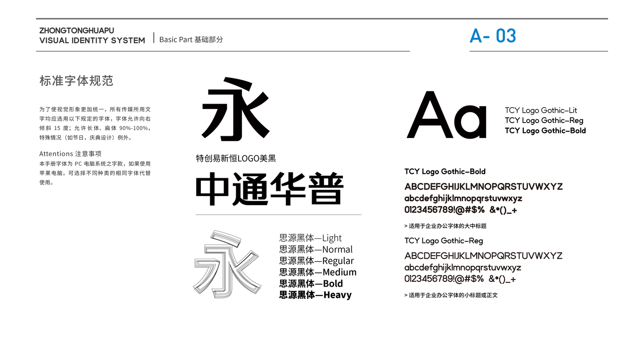
Task: Click the TCY Logo Gothic–Reg section heading
Action: (444, 241)
